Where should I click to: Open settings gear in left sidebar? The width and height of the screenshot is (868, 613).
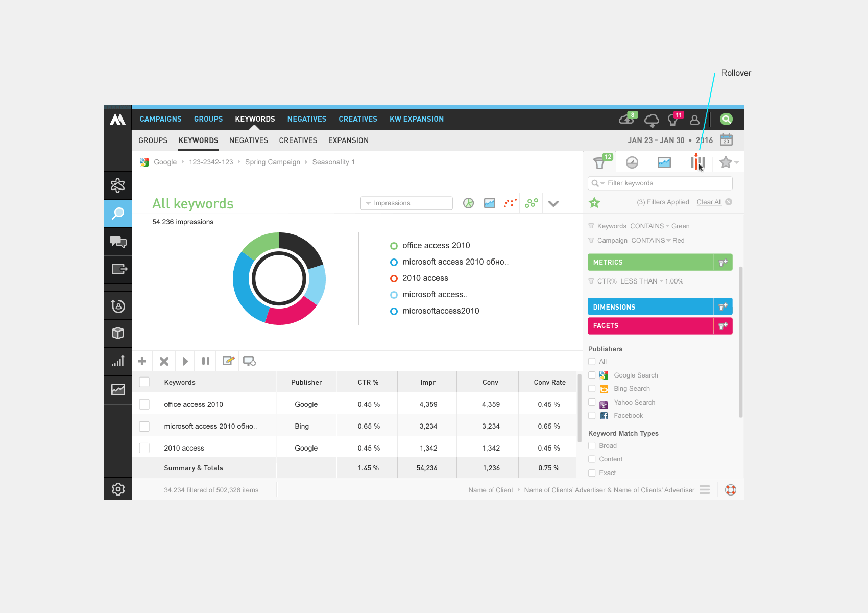click(118, 489)
